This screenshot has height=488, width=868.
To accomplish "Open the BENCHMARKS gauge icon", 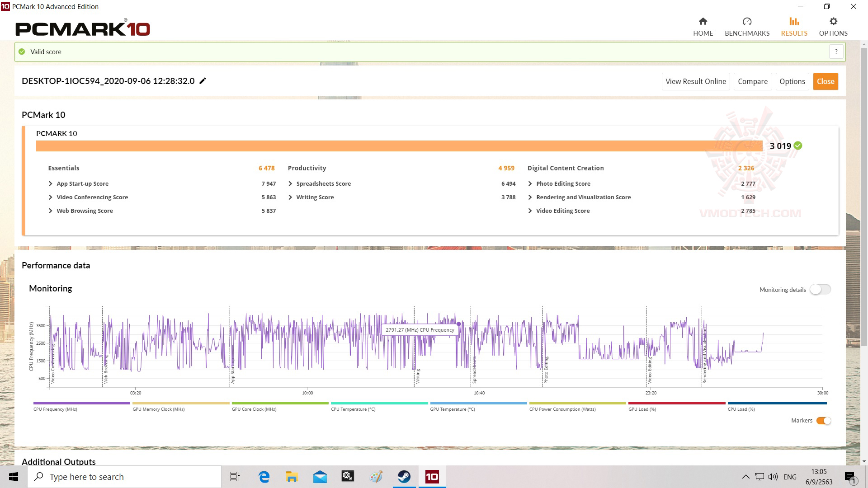I will click(x=747, y=22).
